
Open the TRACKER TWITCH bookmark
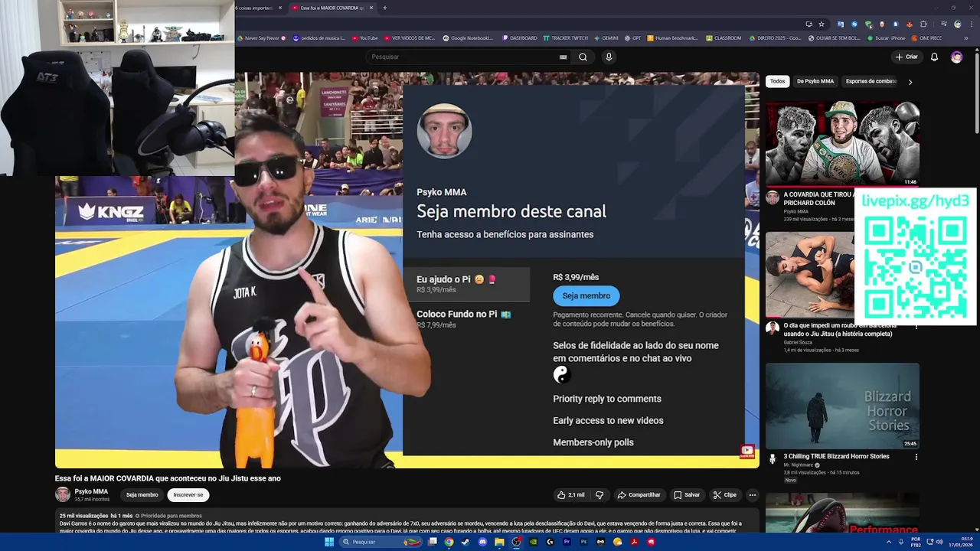click(566, 38)
